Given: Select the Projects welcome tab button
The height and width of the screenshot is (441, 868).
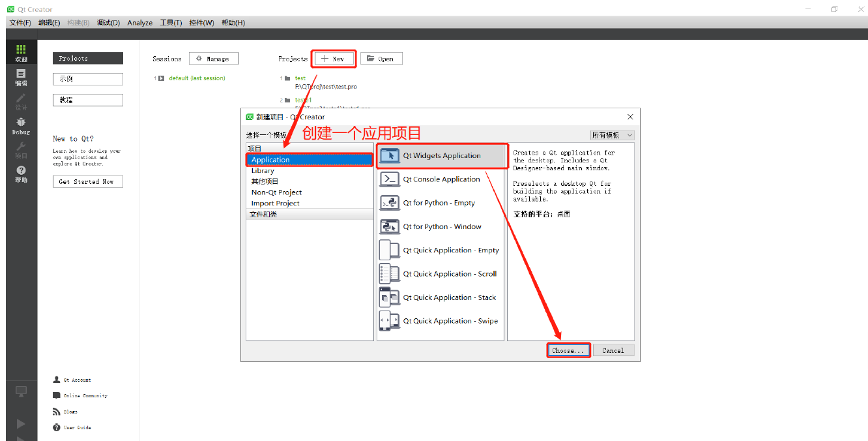Looking at the screenshot, I should (87, 58).
